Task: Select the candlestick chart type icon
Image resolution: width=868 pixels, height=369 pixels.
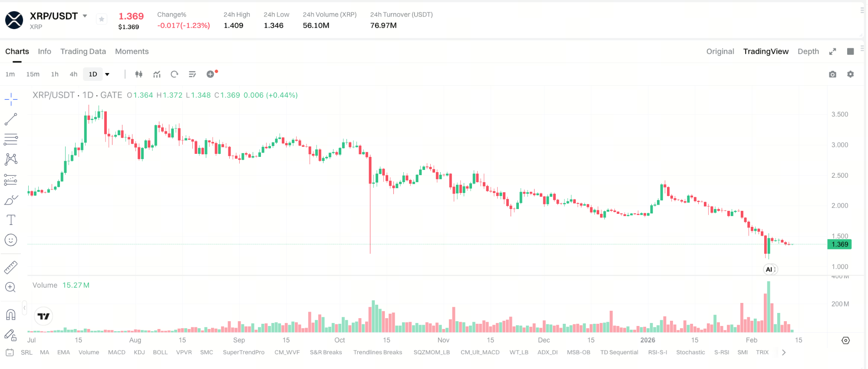Action: [139, 74]
